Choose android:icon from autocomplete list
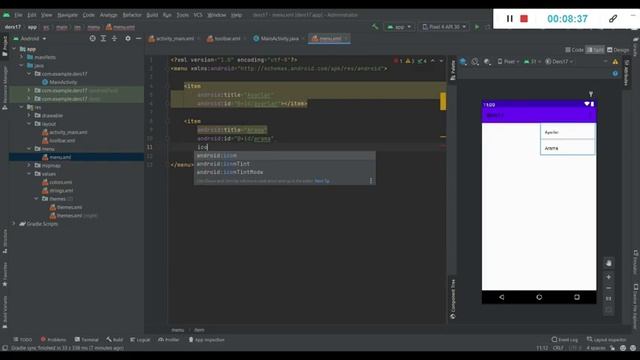The height and width of the screenshot is (360, 640). (284, 156)
